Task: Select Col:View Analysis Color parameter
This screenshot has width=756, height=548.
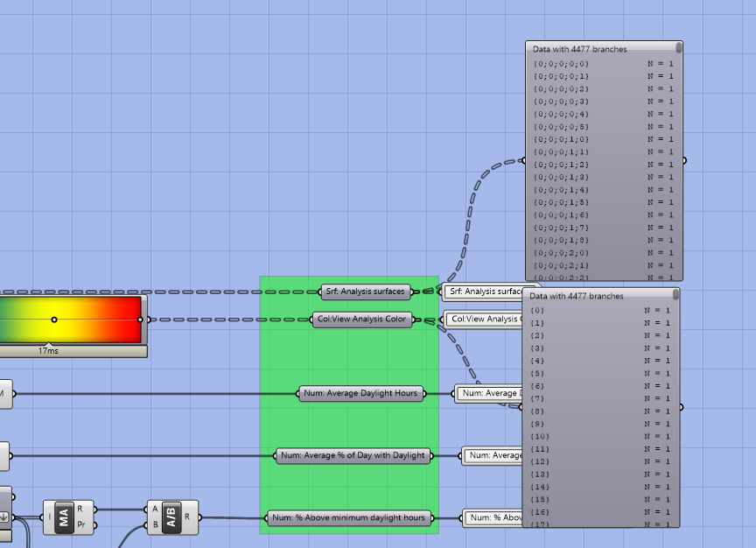Action: [362, 320]
